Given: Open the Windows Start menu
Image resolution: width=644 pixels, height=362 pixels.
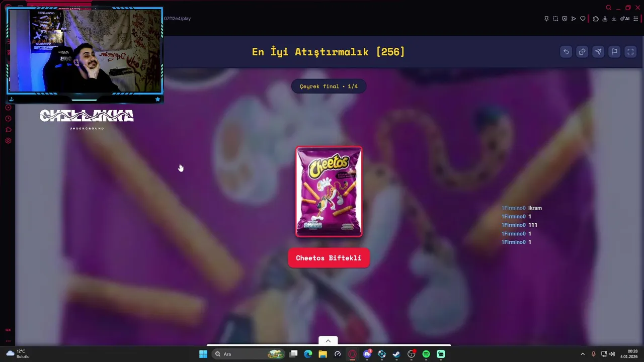Looking at the screenshot, I should click(203, 354).
